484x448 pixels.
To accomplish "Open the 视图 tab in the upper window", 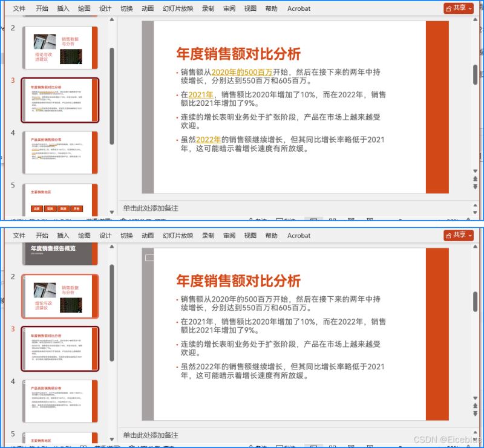I will pos(250,8).
